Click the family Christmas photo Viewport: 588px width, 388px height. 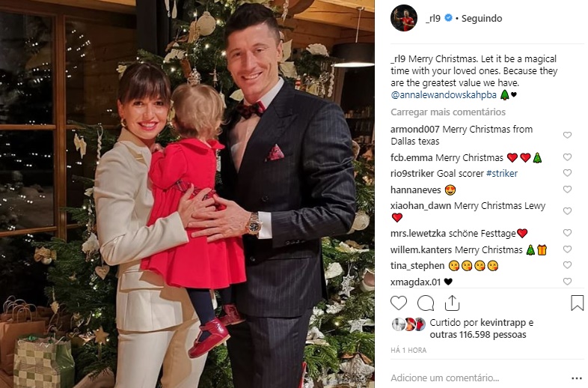[187, 194]
